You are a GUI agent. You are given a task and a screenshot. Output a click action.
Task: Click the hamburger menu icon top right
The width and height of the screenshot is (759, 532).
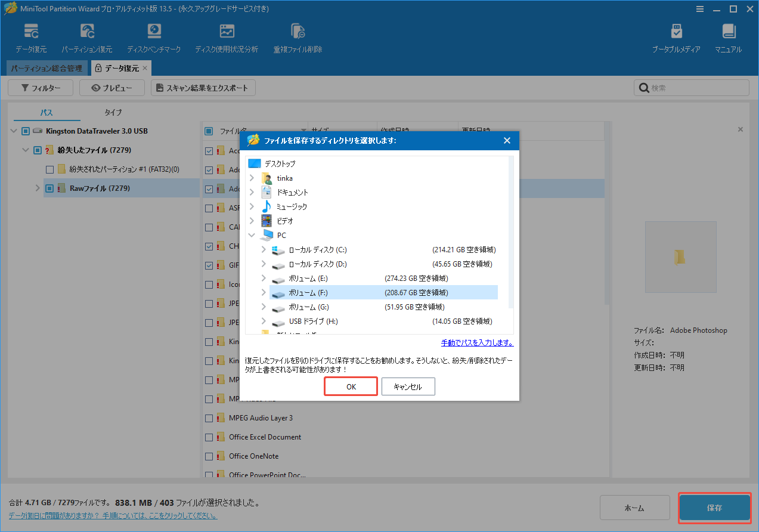coord(699,9)
